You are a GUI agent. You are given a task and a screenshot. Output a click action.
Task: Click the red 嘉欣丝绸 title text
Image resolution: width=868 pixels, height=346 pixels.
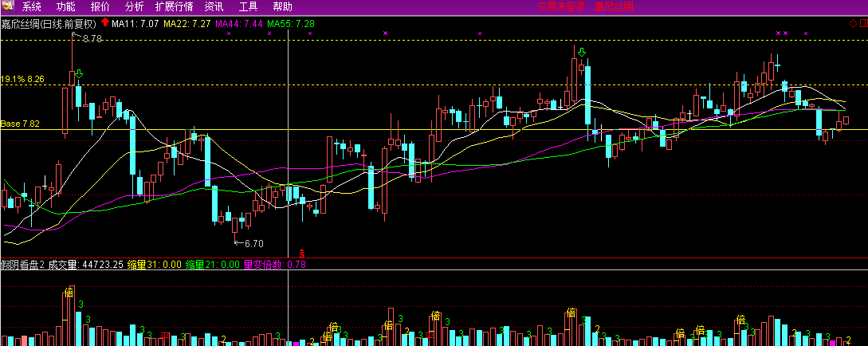pyautogui.click(x=614, y=6)
